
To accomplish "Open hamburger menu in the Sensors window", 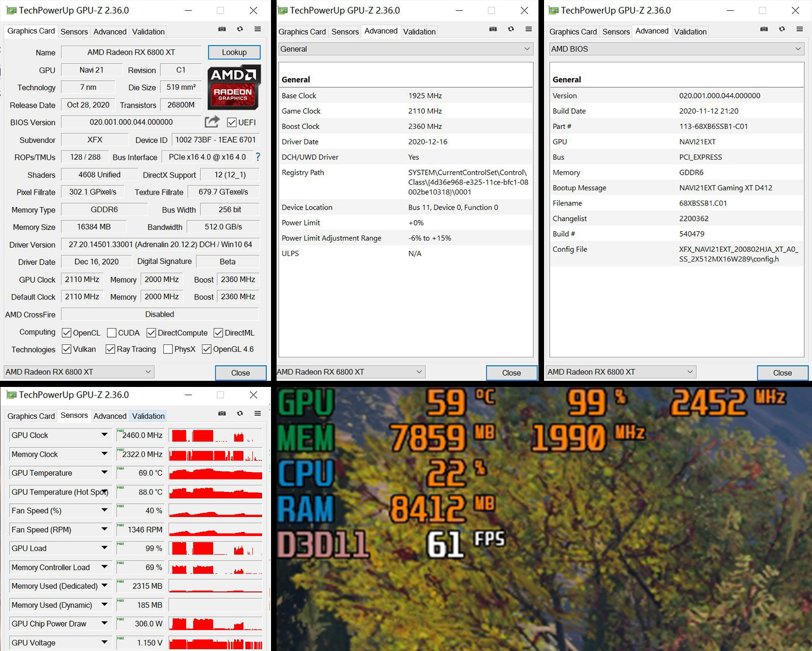I will (258, 414).
